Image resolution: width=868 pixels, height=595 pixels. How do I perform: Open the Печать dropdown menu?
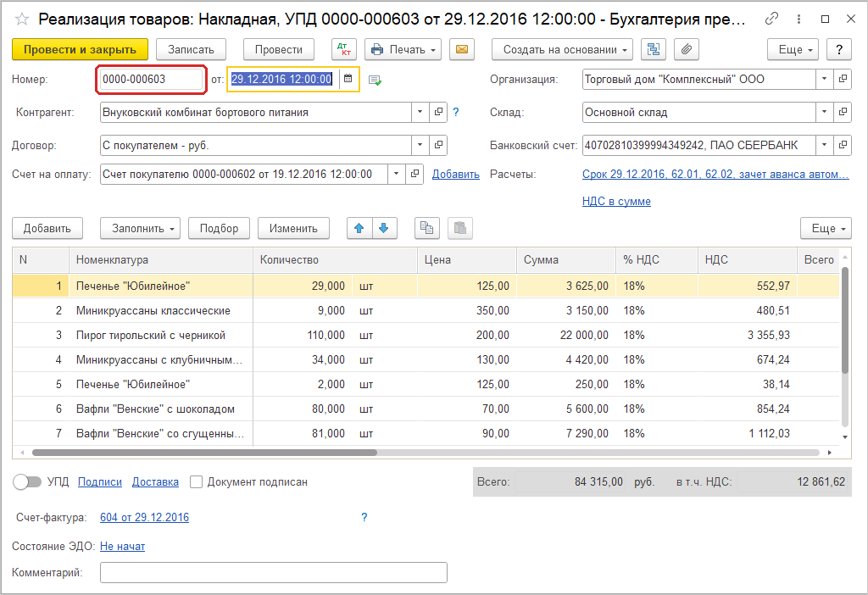(403, 49)
